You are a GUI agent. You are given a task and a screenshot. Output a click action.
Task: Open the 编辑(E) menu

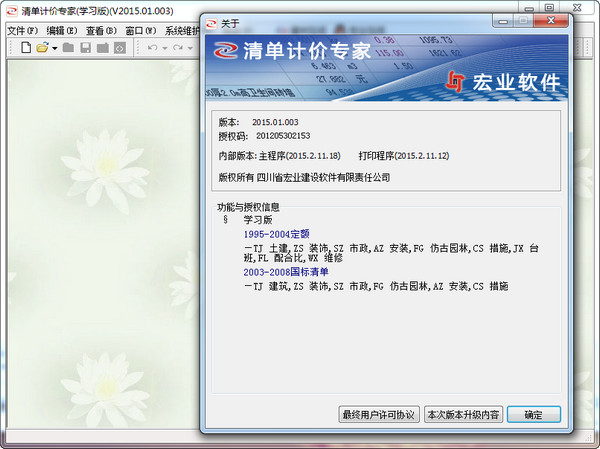coord(62,31)
